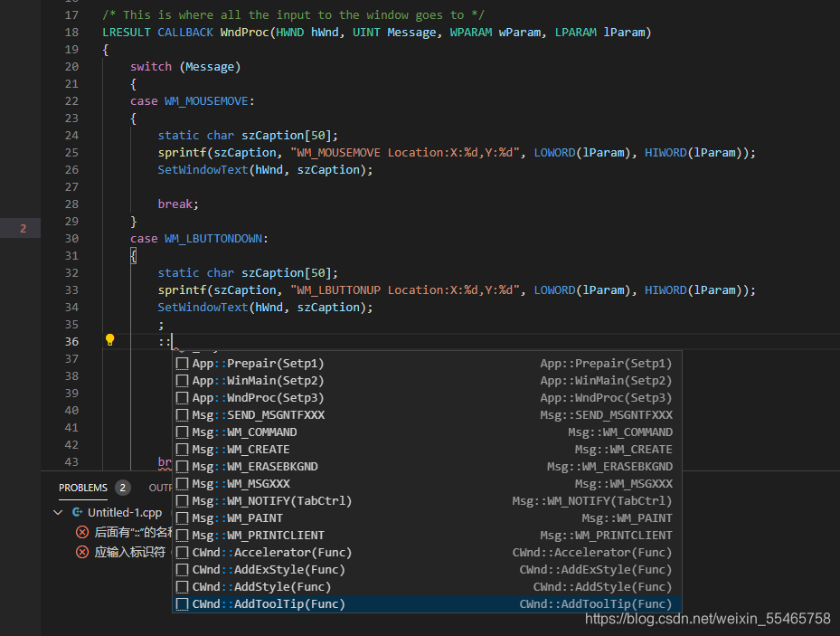Click snippet icon beside CWnd::AddToolTip(Func)
Image resolution: width=840 pixels, height=636 pixels.
point(182,603)
